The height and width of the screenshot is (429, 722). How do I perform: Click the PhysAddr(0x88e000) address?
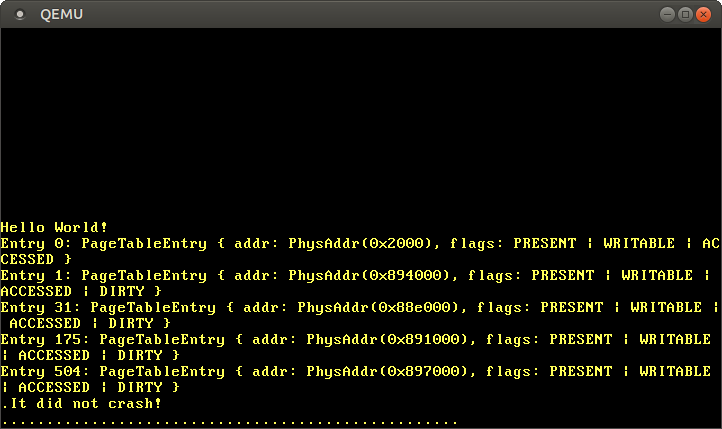point(378,307)
